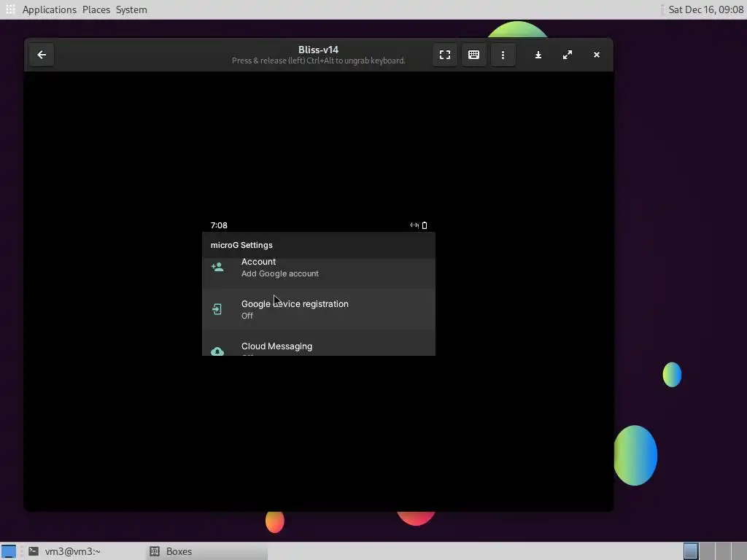Click the 7:08 Android clock
Viewport: 747px width, 560px height.
point(219,225)
